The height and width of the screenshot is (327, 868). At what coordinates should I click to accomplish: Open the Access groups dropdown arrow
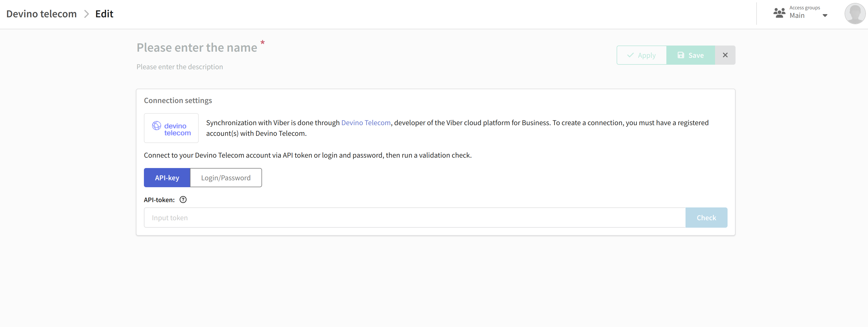point(825,15)
